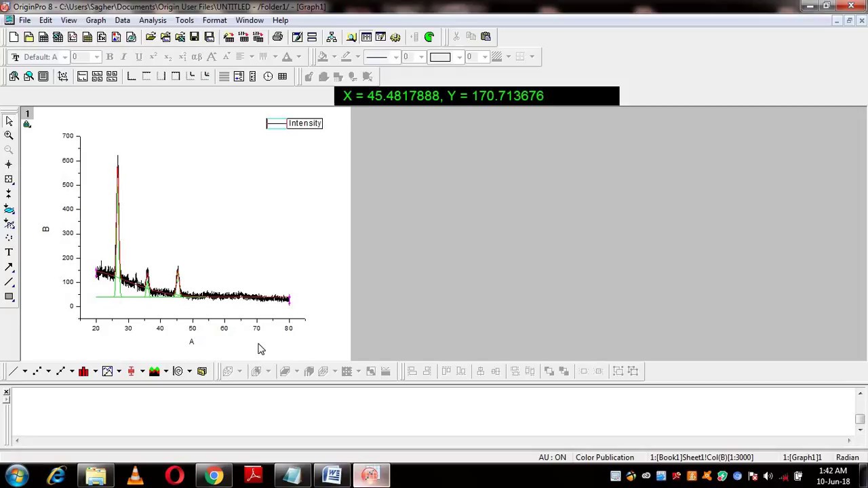Screen dimensions: 868x488
Task: Open the fill color dropdown arrow
Action: 334,57
